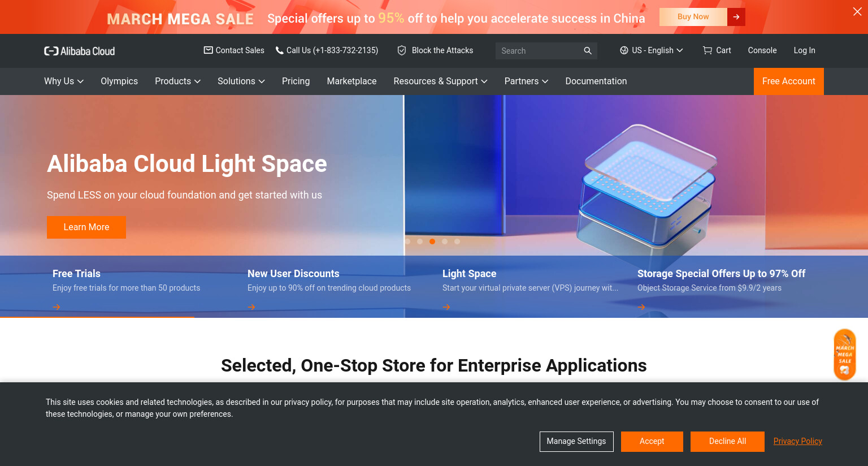The image size is (868, 466).
Task: Click the Alibaba Cloud logo
Action: 80,51
